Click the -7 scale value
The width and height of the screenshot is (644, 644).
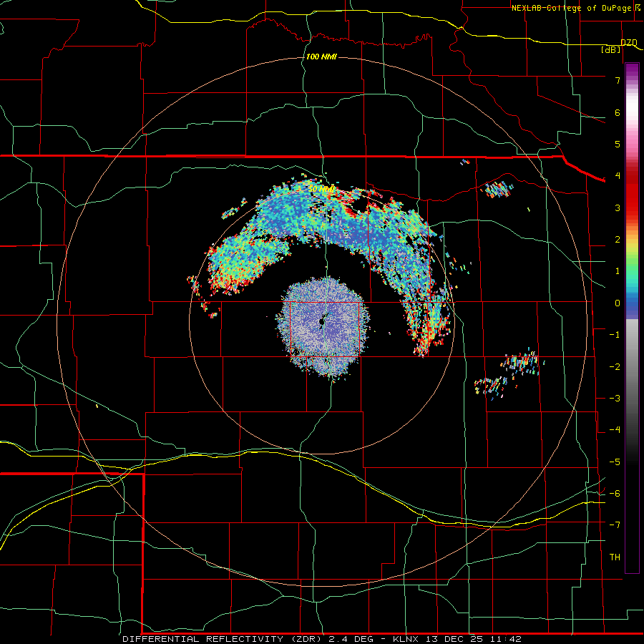[x=615, y=525]
